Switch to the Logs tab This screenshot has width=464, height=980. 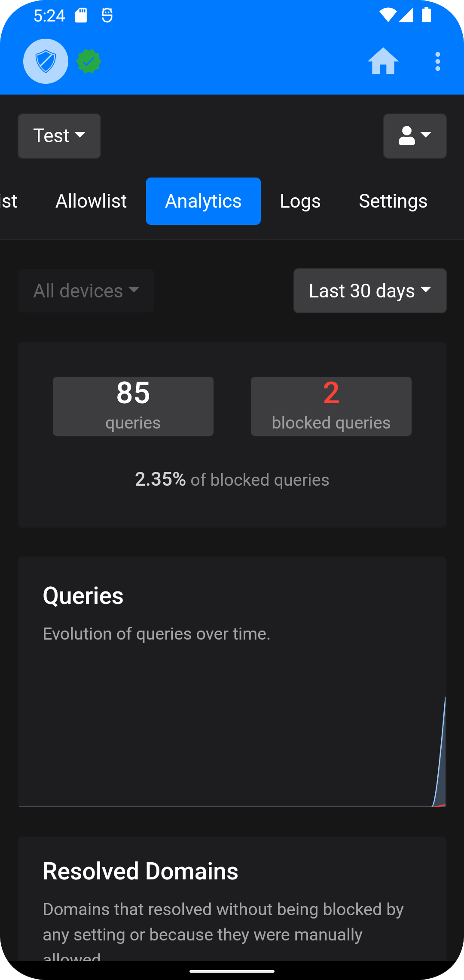300,201
